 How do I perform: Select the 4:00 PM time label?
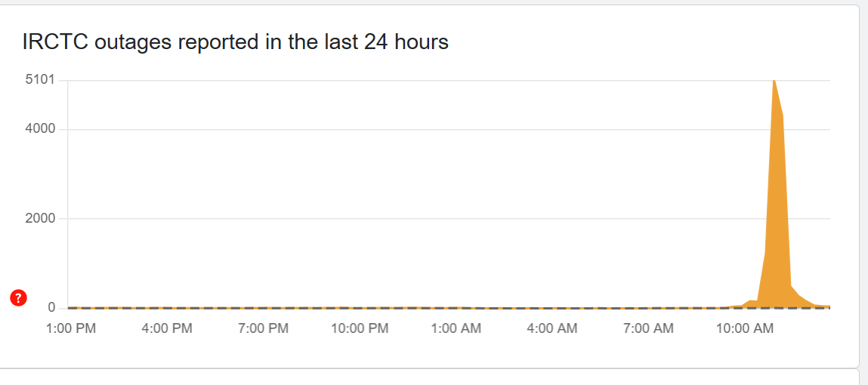[167, 328]
